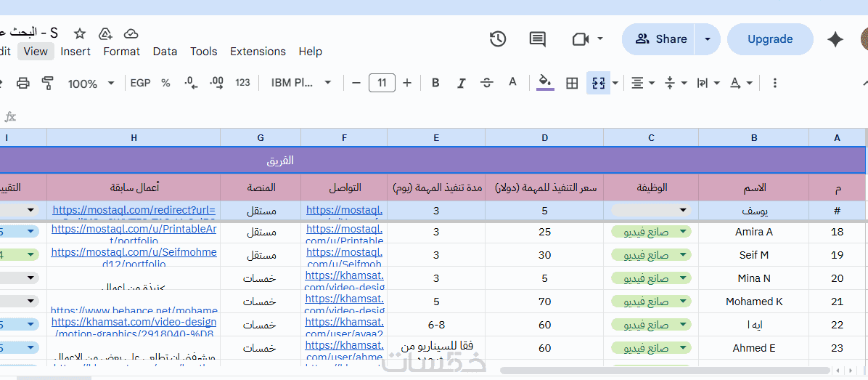
Task: Open the Insert menu
Action: click(x=75, y=52)
